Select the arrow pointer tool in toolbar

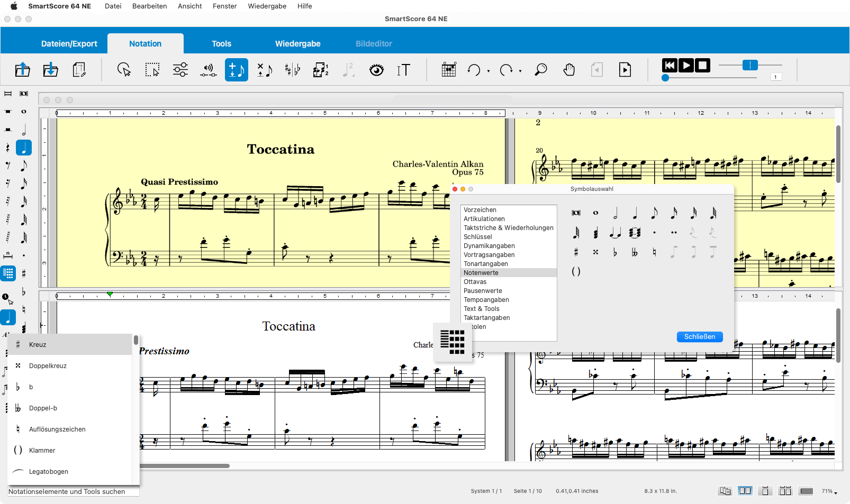pos(124,70)
